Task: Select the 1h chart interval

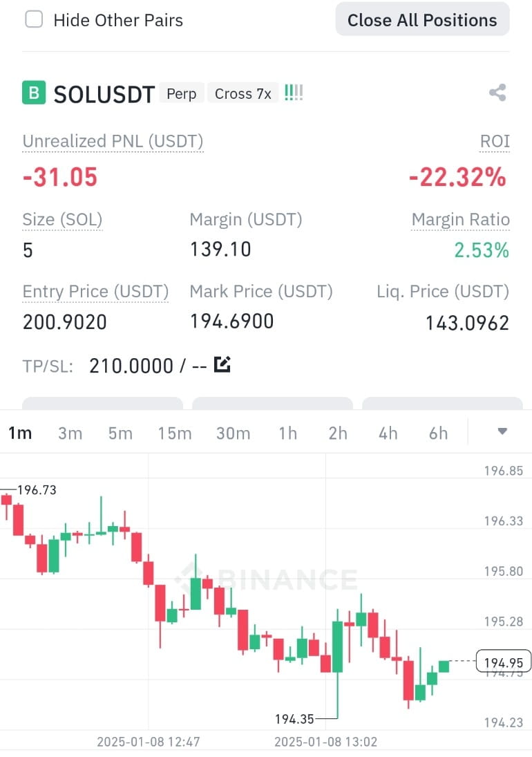Action: [287, 433]
